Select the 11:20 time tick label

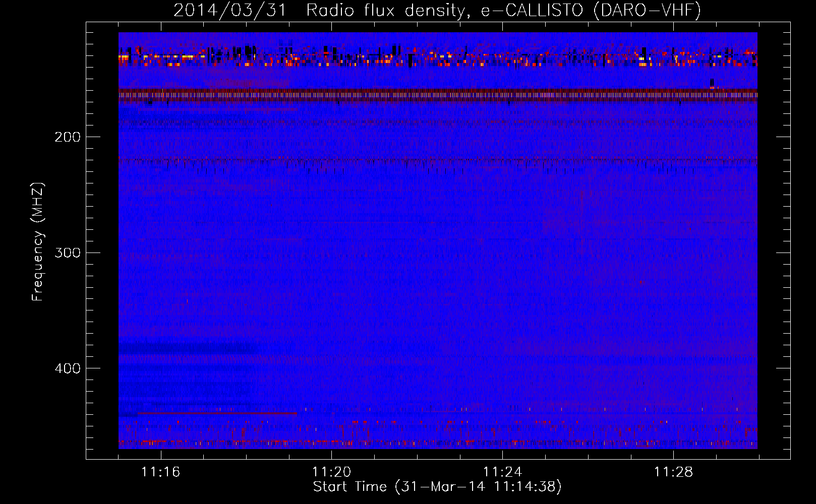click(x=331, y=472)
